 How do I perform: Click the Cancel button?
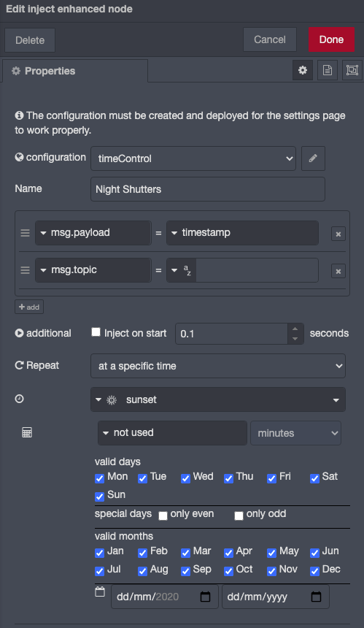point(270,39)
